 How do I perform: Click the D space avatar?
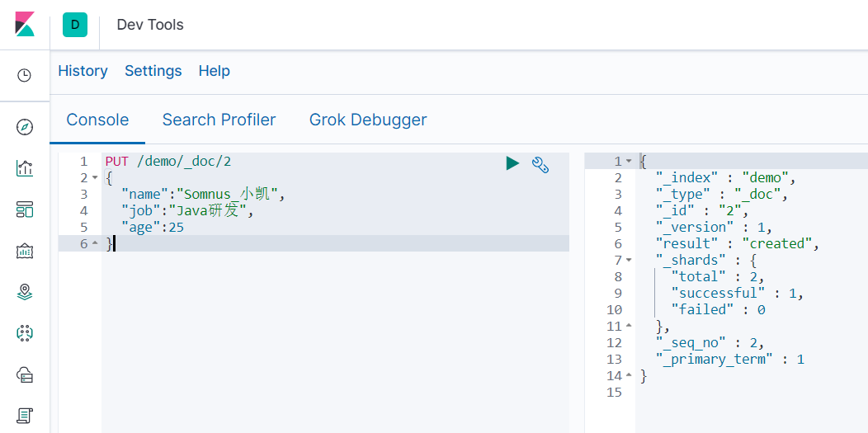click(x=75, y=25)
